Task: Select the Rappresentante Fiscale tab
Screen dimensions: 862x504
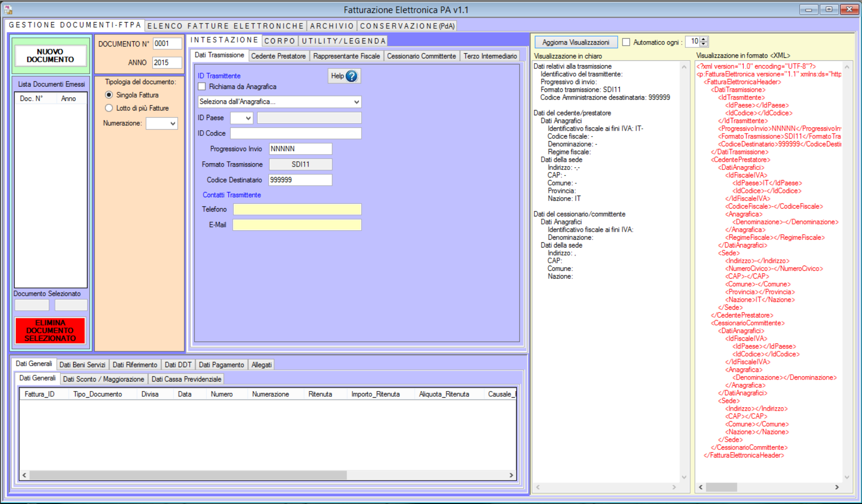Action: [x=346, y=56]
